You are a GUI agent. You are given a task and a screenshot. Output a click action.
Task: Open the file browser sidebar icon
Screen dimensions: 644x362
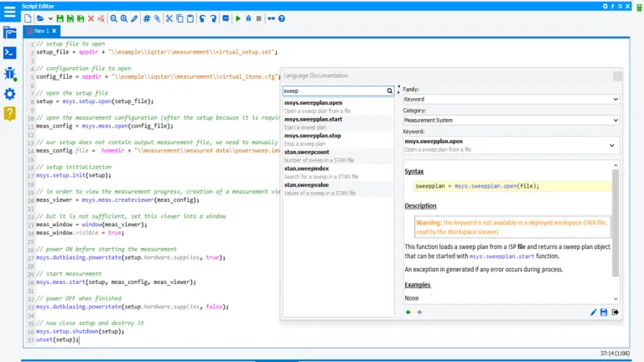point(9,33)
